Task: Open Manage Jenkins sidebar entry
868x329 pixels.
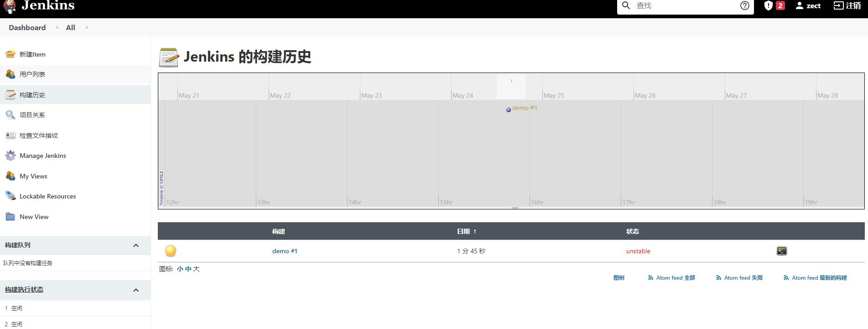Action: click(x=43, y=156)
